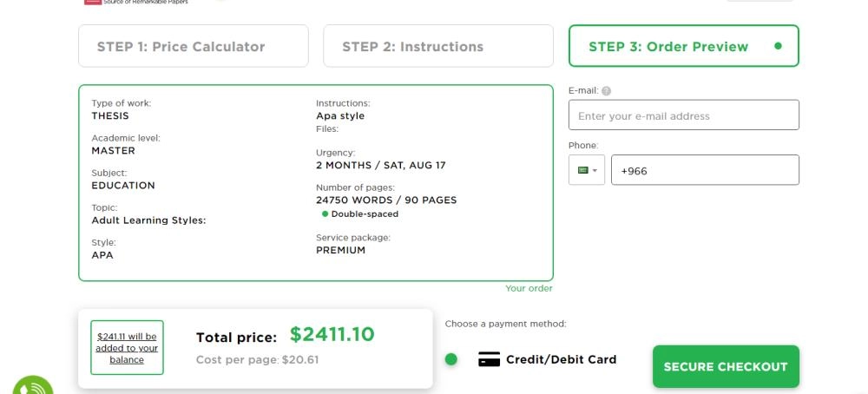Go to Step 1: Price Calculator tab

point(193,47)
